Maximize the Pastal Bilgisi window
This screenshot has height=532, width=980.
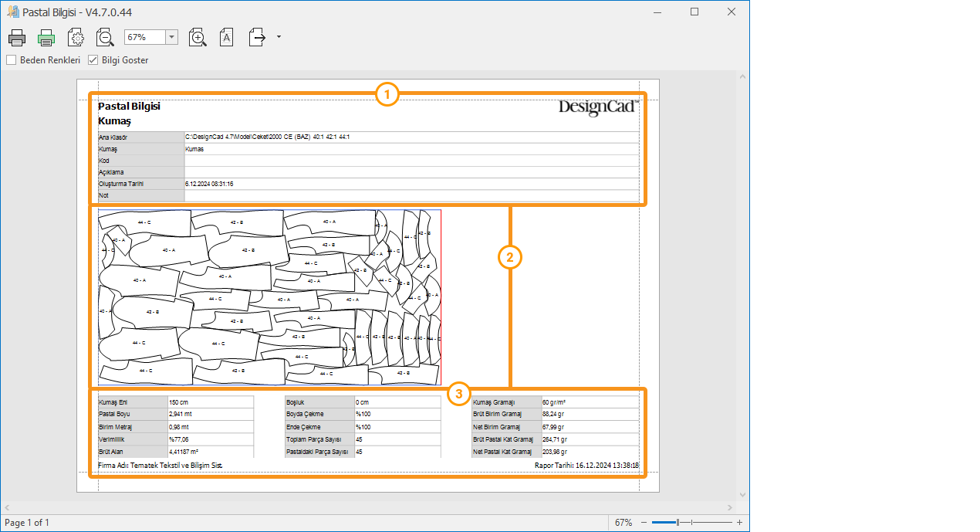pos(694,12)
